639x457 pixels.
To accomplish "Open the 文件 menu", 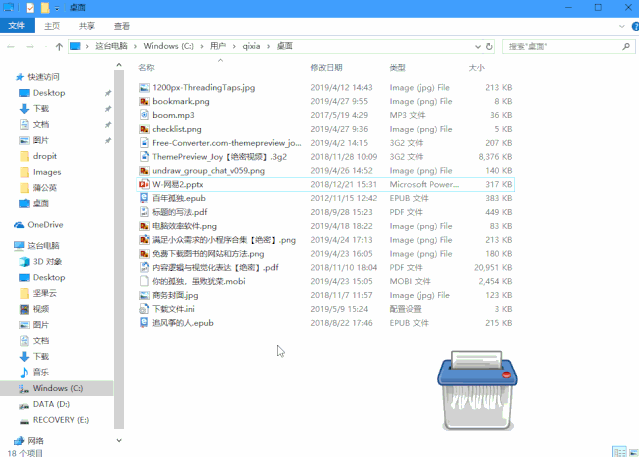I will 19,26.
